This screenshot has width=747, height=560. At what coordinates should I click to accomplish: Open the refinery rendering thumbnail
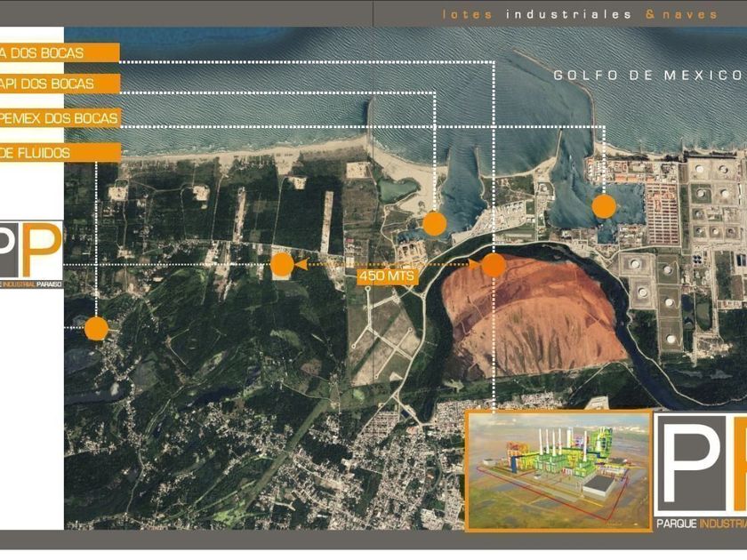pos(558,470)
